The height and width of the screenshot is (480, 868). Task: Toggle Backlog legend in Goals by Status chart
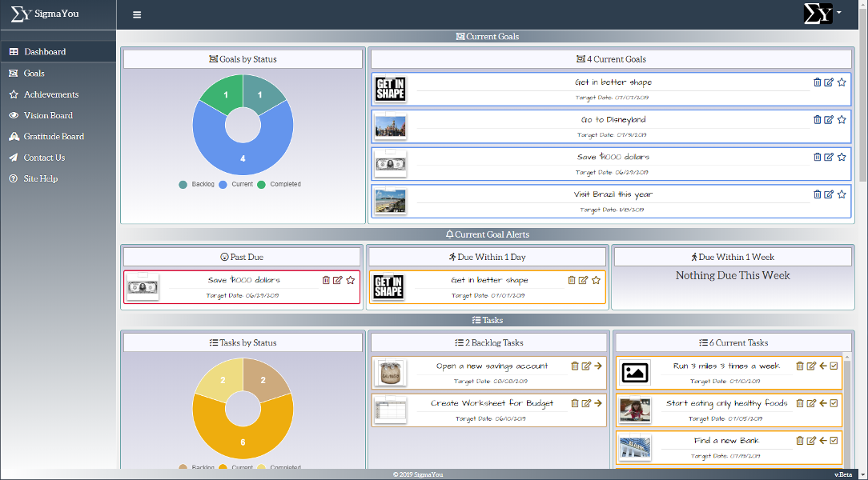point(196,184)
